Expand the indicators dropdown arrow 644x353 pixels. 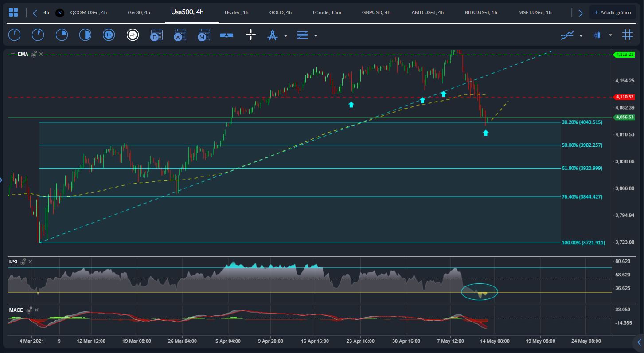(x=581, y=35)
